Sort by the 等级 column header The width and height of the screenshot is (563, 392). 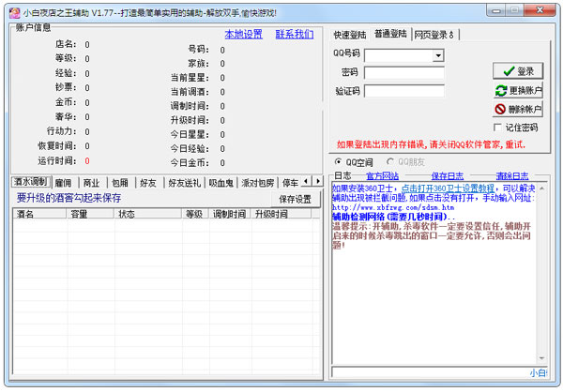[195, 215]
